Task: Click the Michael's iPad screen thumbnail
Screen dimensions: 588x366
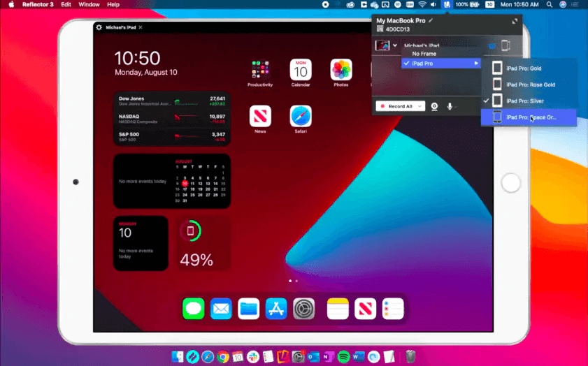Action: pyautogui.click(x=382, y=45)
